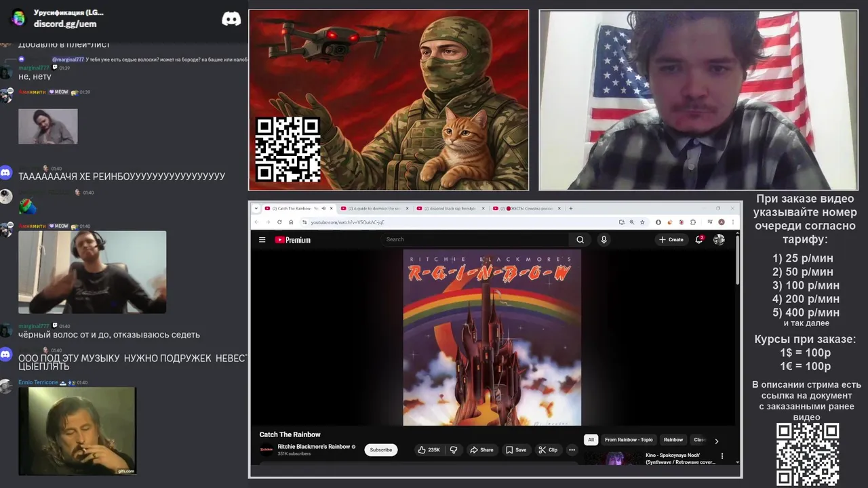Click the exchange rate '1$ = 100р'
The width and height of the screenshot is (868, 488).
tap(806, 352)
